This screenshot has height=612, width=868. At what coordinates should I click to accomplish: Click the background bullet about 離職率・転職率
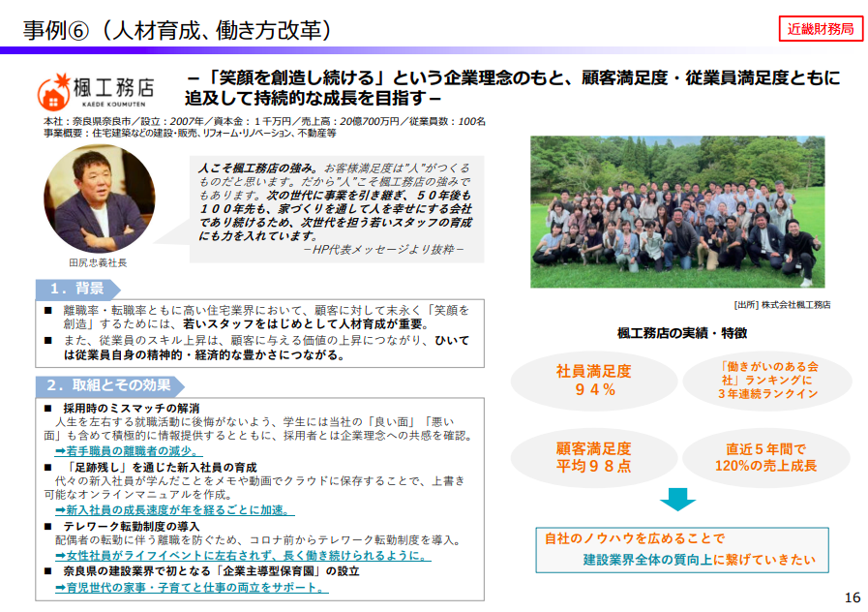coord(258,317)
